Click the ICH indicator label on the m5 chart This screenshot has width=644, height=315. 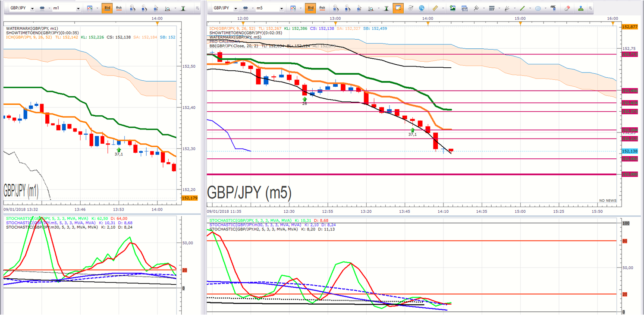(232, 28)
